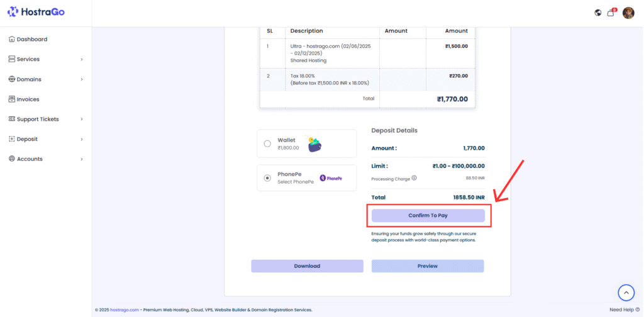Click the Deposit Details heading
The height and width of the screenshot is (317, 644).
(x=394, y=131)
